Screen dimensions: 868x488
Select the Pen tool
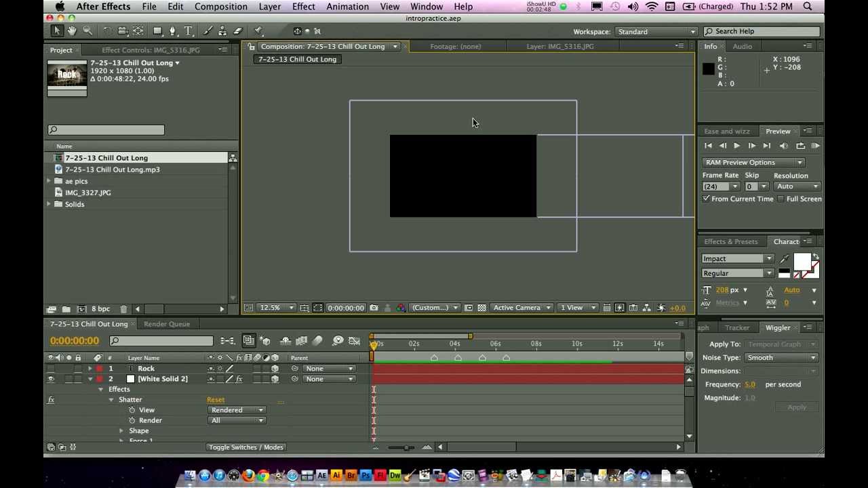(173, 31)
